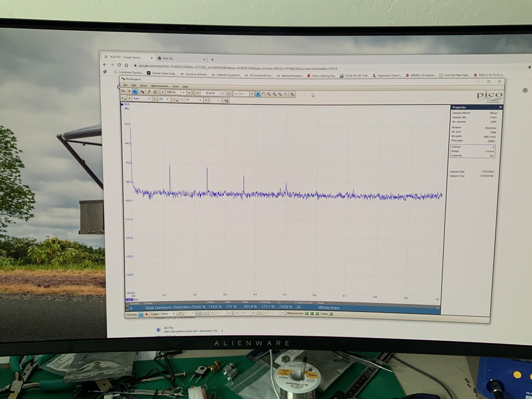Click the Undo Zoom arrow
Image resolution: width=532 pixels, height=399 pixels.
tap(285, 94)
